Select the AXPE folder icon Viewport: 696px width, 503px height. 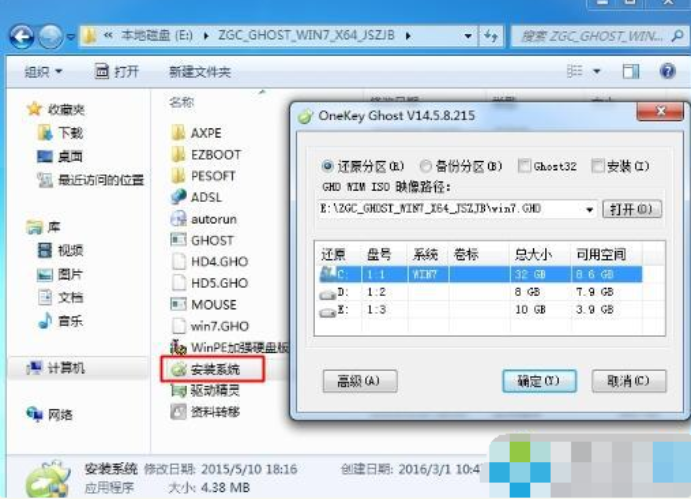[x=178, y=132]
